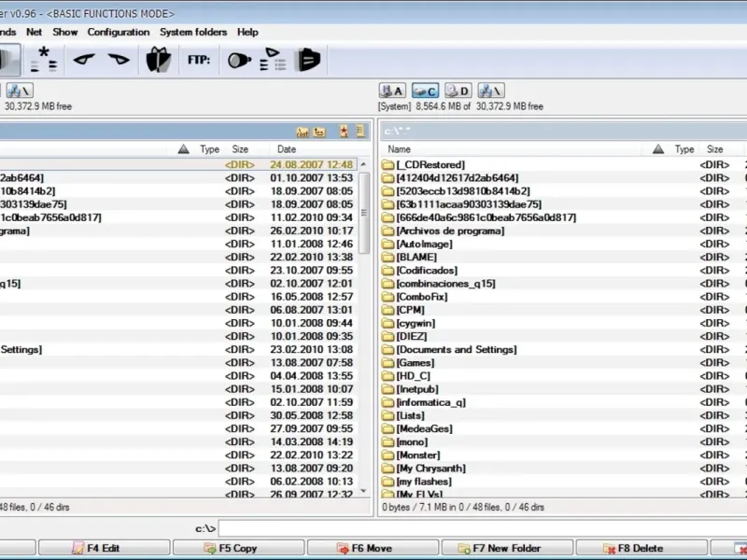Select drive D in right panel

pos(458,91)
